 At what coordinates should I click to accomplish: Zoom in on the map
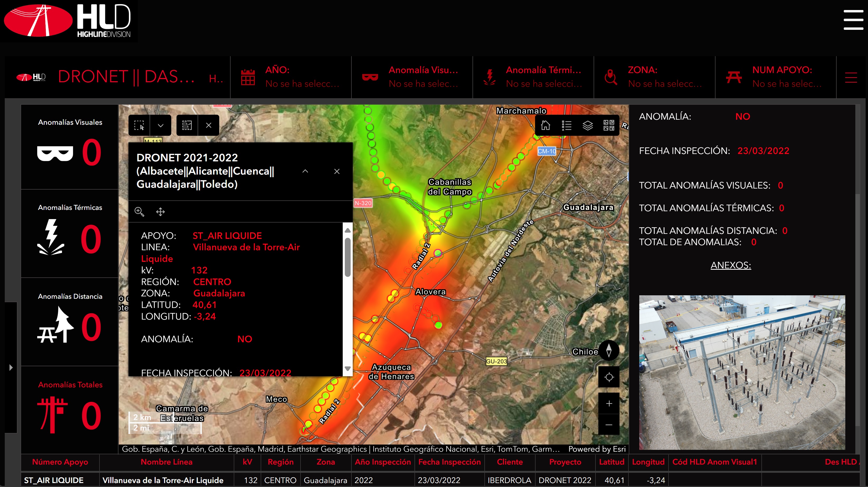[x=609, y=403]
